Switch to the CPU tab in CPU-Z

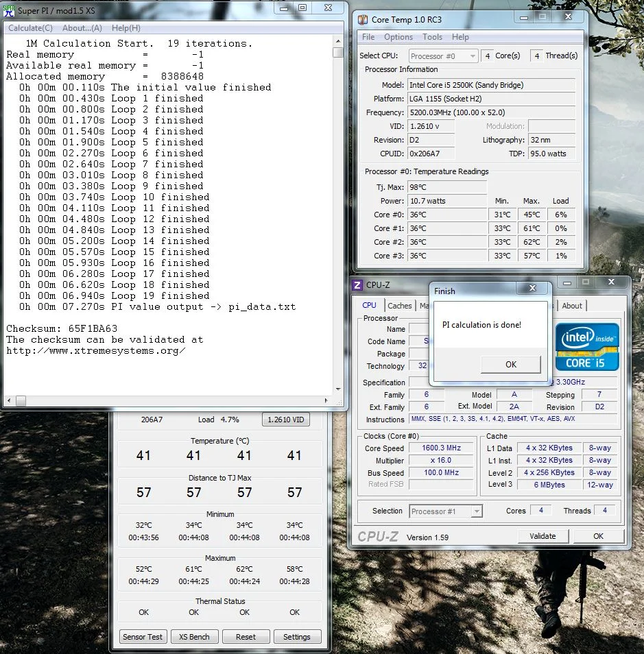click(x=369, y=305)
